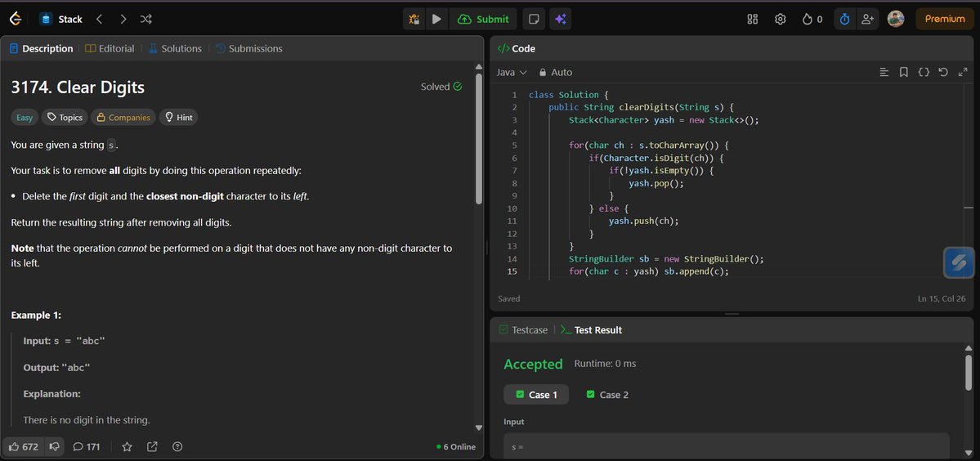
Task: Invite a collaborator with add-user icon
Action: tap(867, 20)
